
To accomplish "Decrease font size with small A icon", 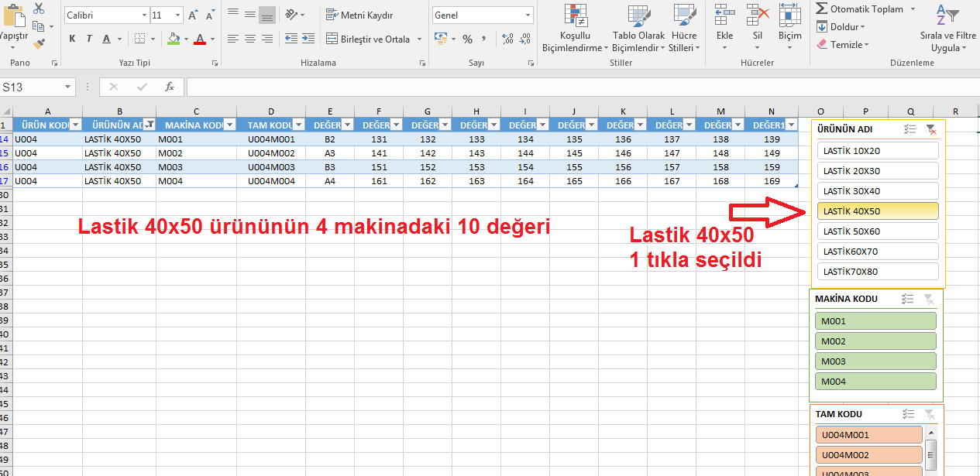I will pos(209,15).
